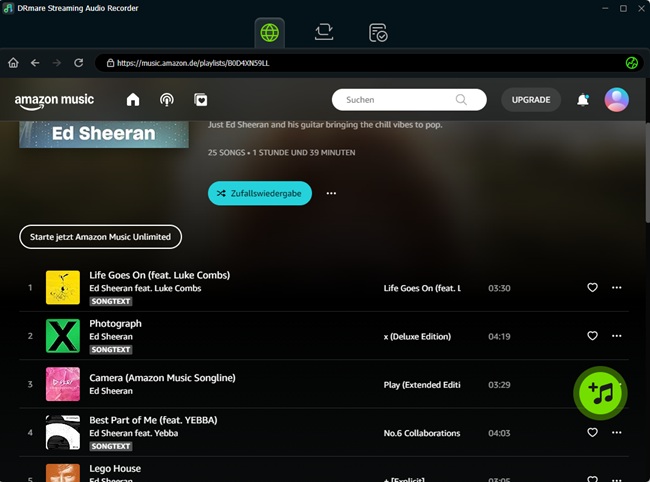Image resolution: width=650 pixels, height=482 pixels.
Task: Show SONGTEXT for Photograph
Action: click(111, 350)
